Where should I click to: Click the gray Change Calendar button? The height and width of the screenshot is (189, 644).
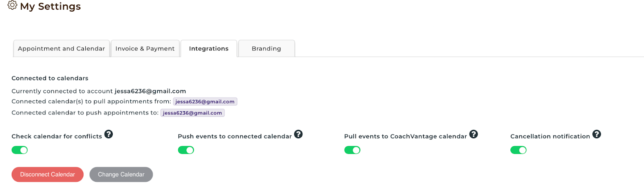tap(121, 174)
